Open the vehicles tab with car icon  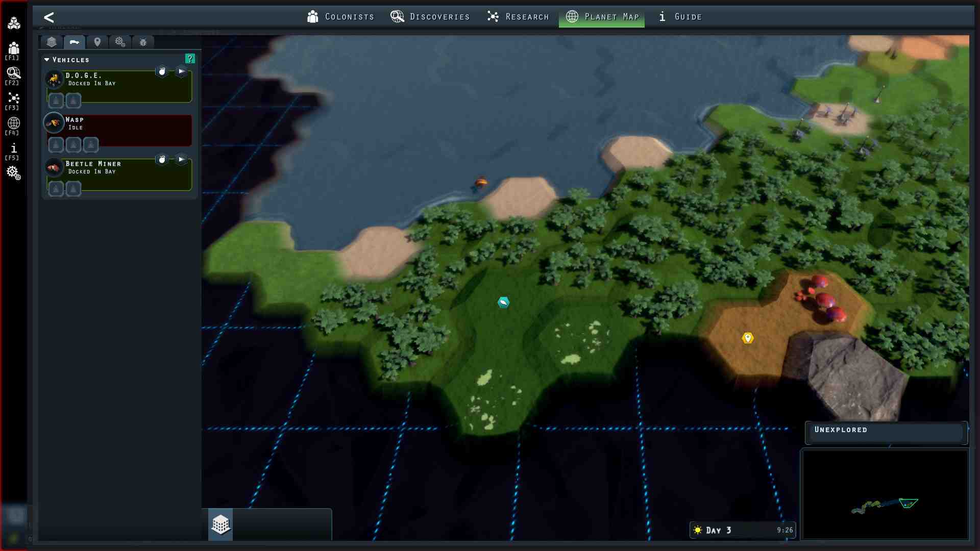(75, 42)
